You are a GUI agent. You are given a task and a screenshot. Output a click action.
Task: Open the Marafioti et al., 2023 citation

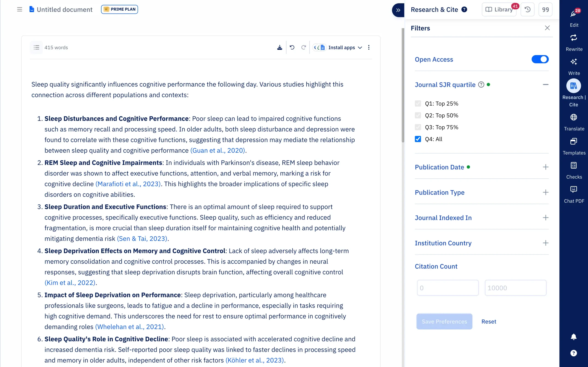point(128,184)
